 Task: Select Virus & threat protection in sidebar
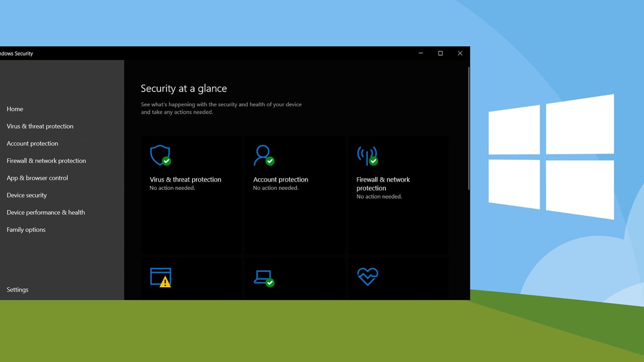pos(40,126)
